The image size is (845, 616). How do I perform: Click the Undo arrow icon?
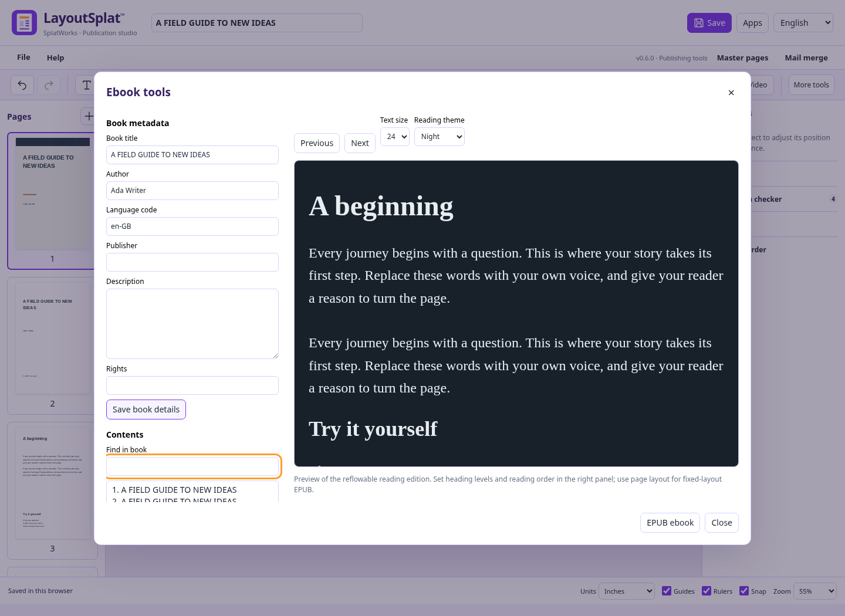tap(22, 85)
